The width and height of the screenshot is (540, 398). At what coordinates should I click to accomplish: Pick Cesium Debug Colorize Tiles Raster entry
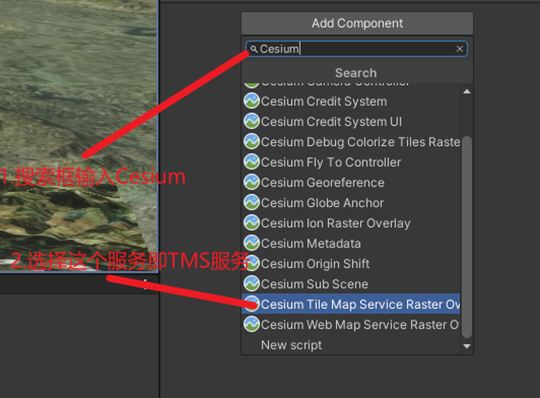(351, 142)
